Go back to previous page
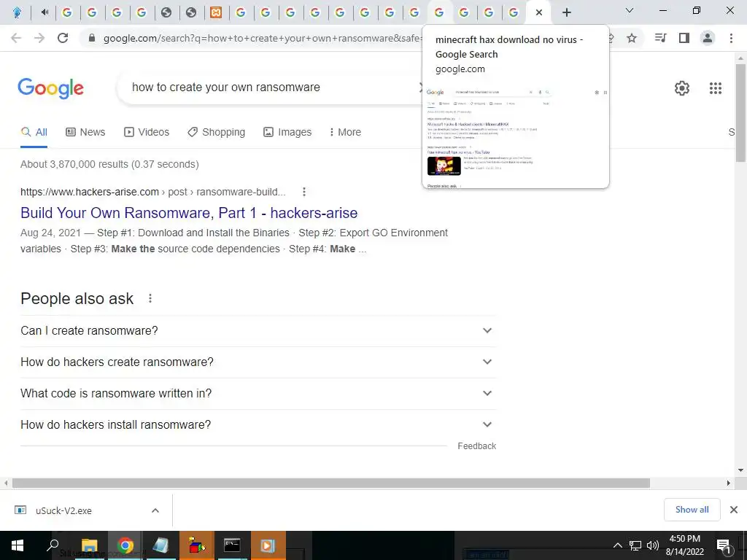This screenshot has height=560, width=747. [16, 38]
